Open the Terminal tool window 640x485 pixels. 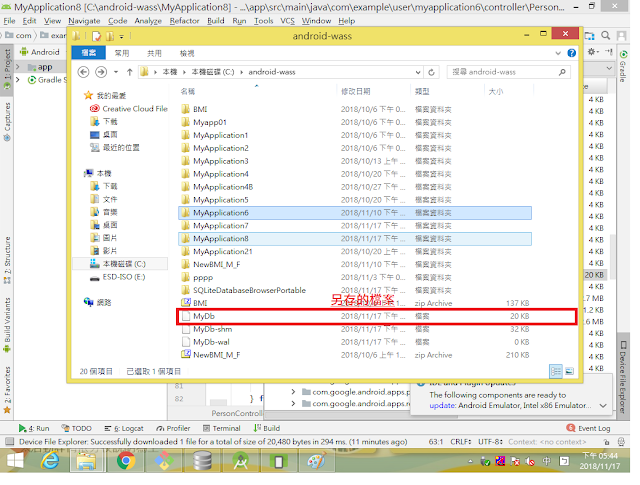[222, 428]
